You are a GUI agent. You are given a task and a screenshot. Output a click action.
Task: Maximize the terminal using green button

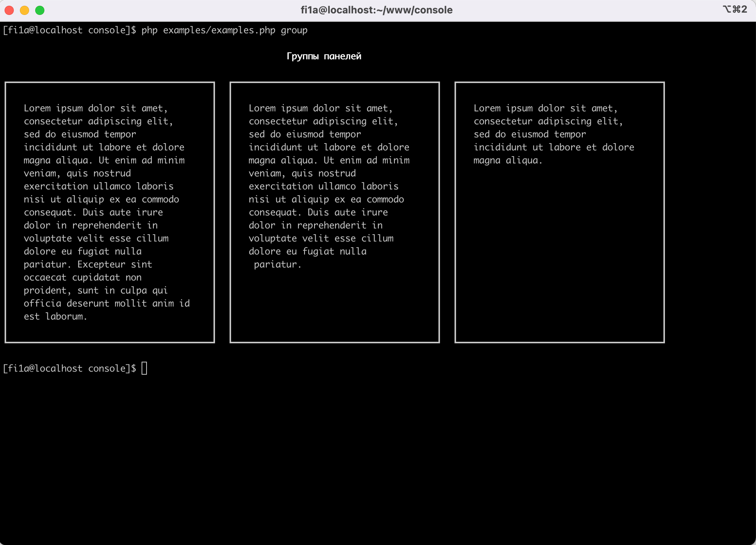[40, 10]
